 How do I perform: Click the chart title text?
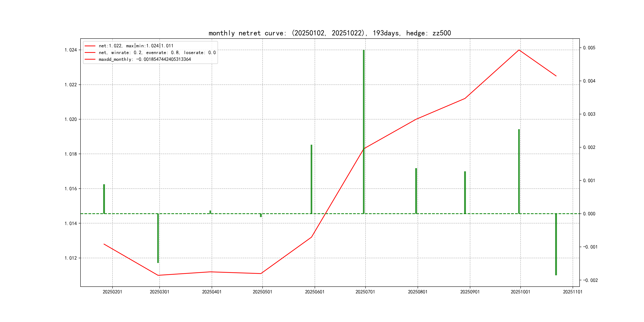330,33
